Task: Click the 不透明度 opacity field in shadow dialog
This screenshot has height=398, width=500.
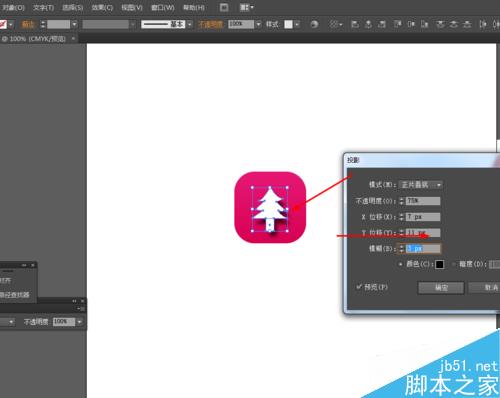Action: pyautogui.click(x=423, y=201)
